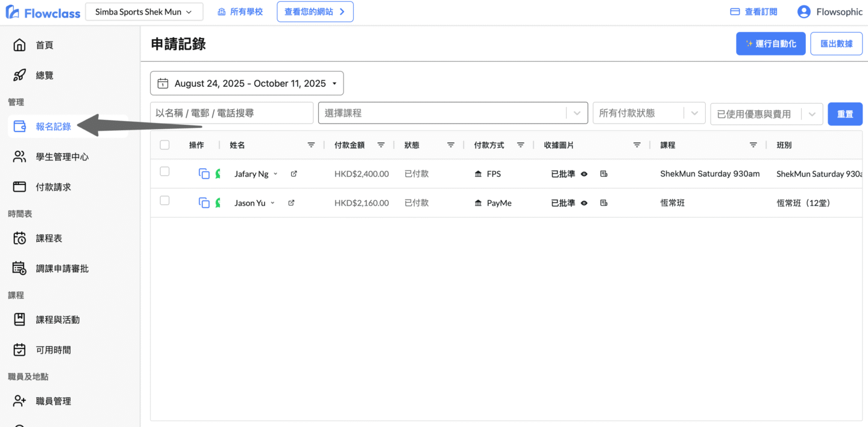Click the 運行自動化 button
Viewport: 868px width, 427px height.
coord(770,43)
